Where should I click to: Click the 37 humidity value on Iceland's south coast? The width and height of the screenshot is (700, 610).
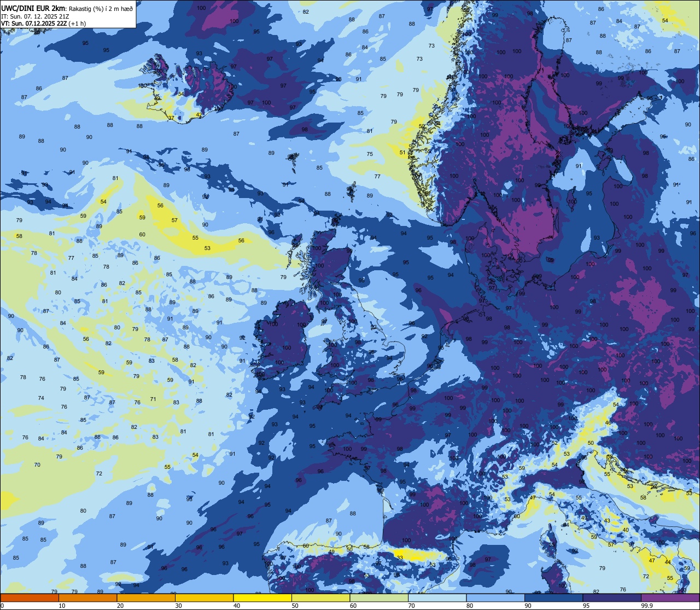pyautogui.click(x=171, y=118)
